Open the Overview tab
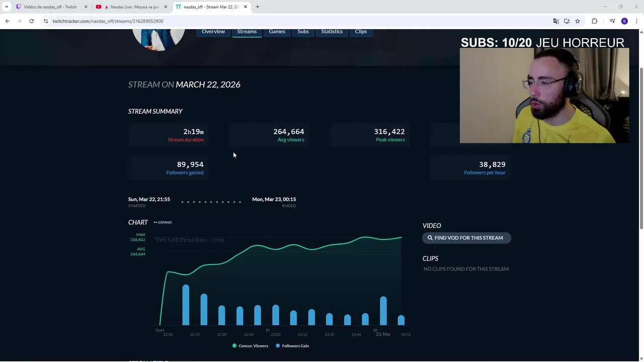Image resolution: width=644 pixels, height=362 pixels. 213,32
